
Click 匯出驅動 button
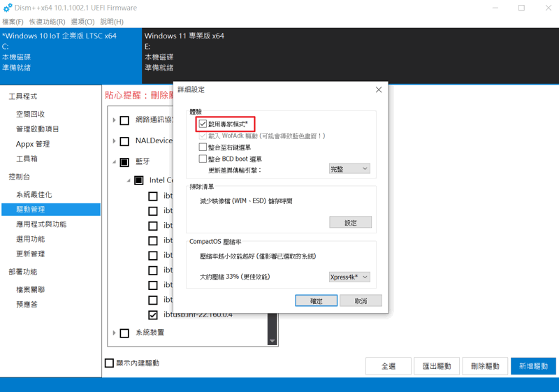pos(437,366)
